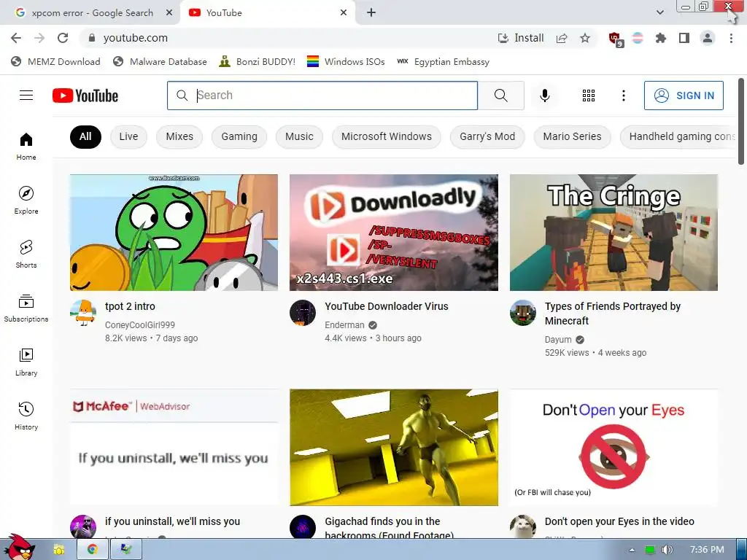The width and height of the screenshot is (747, 560).
Task: Open Explore in sidebar
Action: coord(26,200)
